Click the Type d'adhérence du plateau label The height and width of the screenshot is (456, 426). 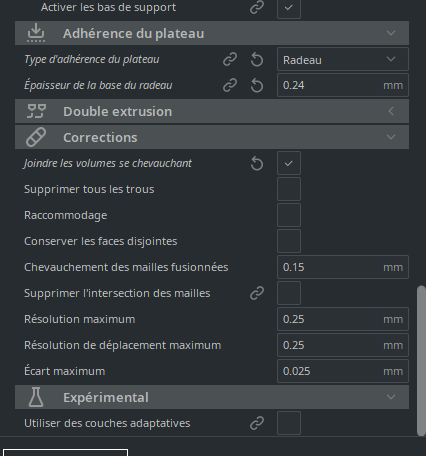pos(92,59)
